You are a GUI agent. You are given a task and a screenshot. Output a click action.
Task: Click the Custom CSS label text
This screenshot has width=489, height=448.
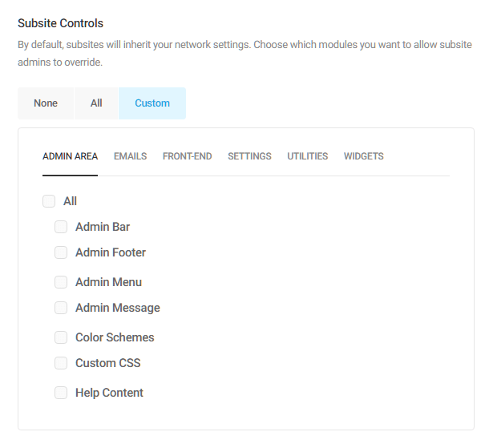pos(108,363)
